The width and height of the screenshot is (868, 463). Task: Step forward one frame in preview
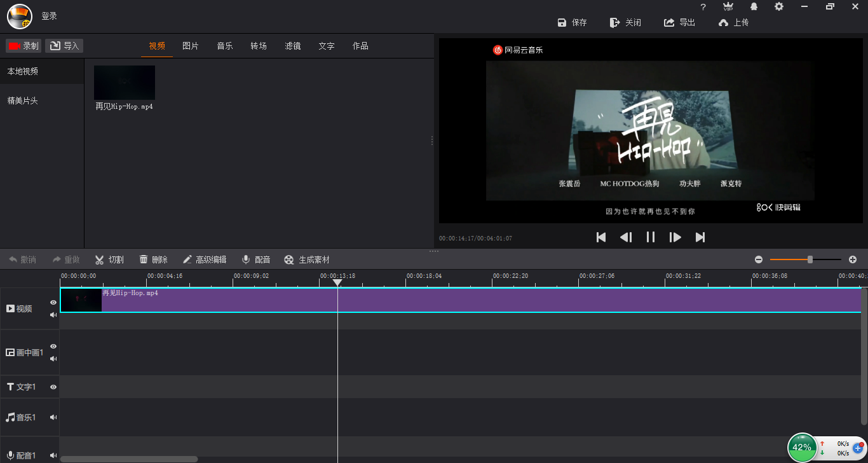click(x=675, y=237)
